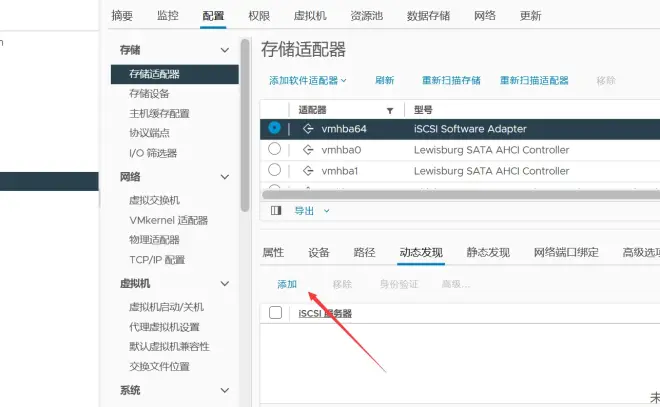Select the vmhba0 radio button
The image size is (660, 407).
tap(275, 150)
